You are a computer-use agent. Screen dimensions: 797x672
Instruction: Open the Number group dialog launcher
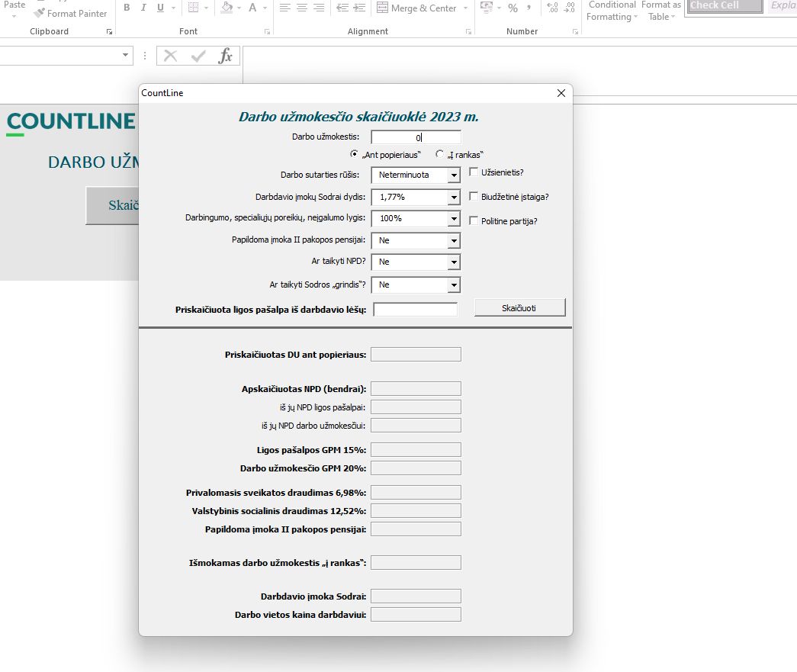(575, 31)
